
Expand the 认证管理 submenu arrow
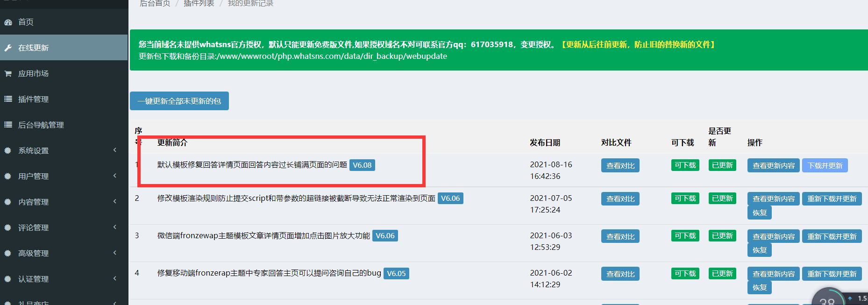115,278
